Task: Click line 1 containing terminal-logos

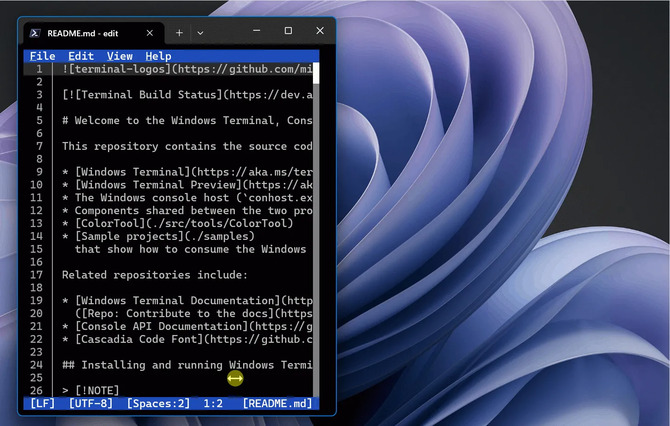Action: 187,69
